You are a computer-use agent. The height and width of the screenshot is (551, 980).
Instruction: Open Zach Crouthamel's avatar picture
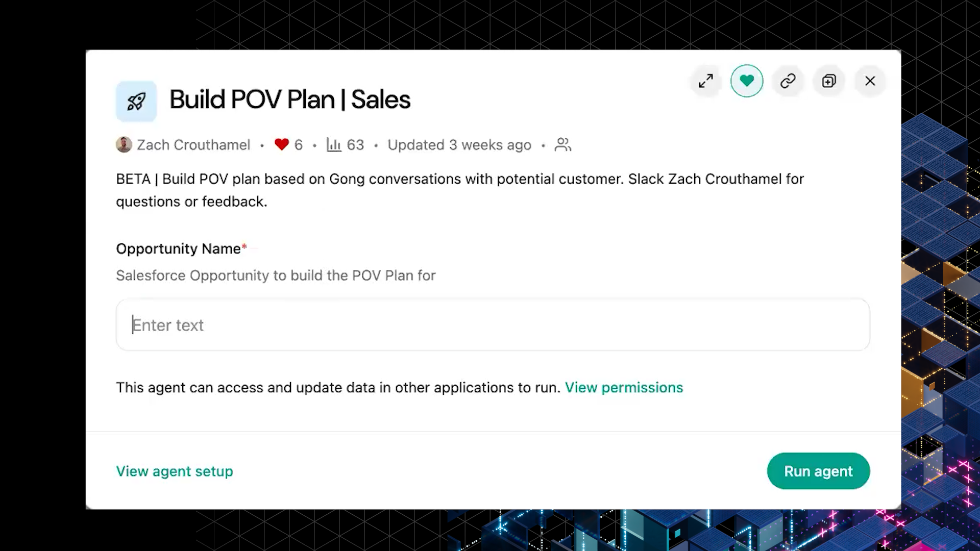[124, 145]
